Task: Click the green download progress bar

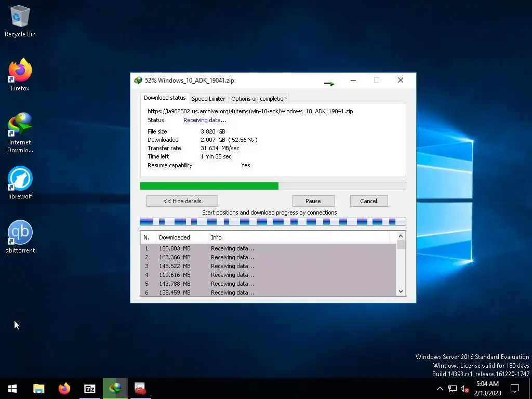Action: point(273,186)
